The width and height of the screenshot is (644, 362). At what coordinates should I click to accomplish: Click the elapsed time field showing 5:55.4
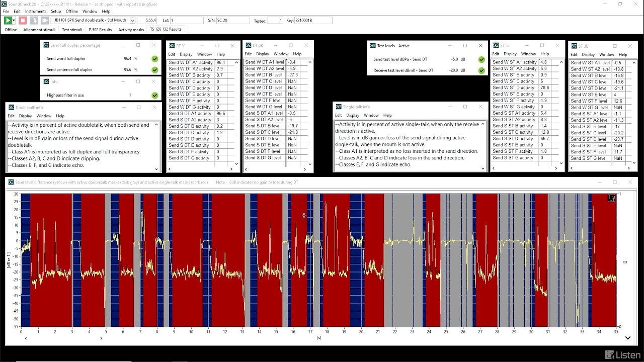(x=147, y=21)
